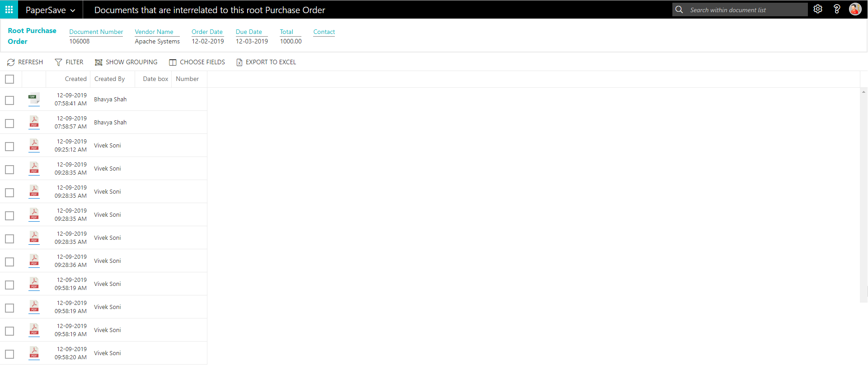Open PDF icon created 09:25:12 AM
Viewport: 868px width, 385px height.
(x=34, y=145)
